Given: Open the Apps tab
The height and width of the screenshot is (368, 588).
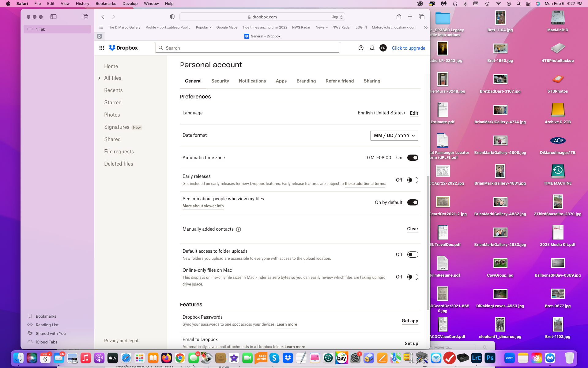Looking at the screenshot, I should [x=281, y=81].
